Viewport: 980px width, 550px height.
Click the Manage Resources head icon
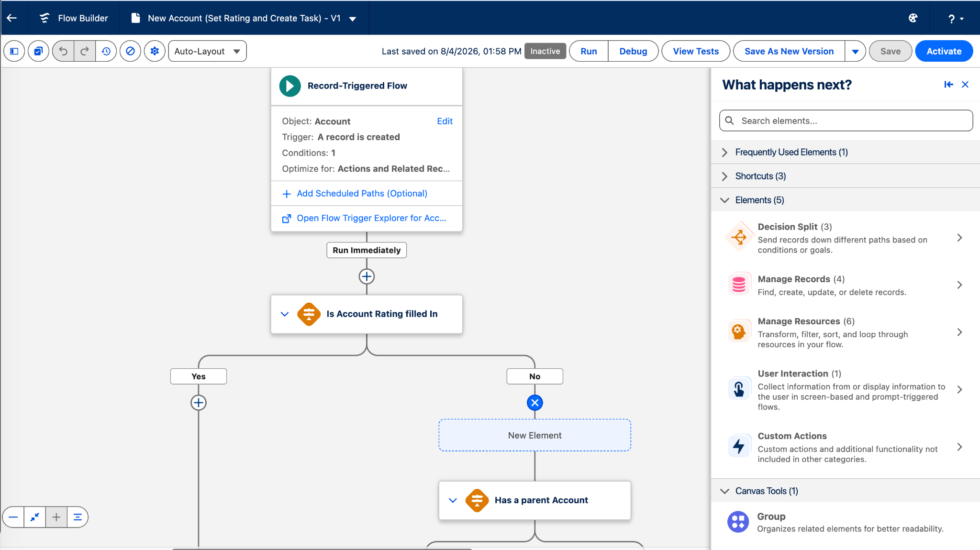click(x=739, y=331)
